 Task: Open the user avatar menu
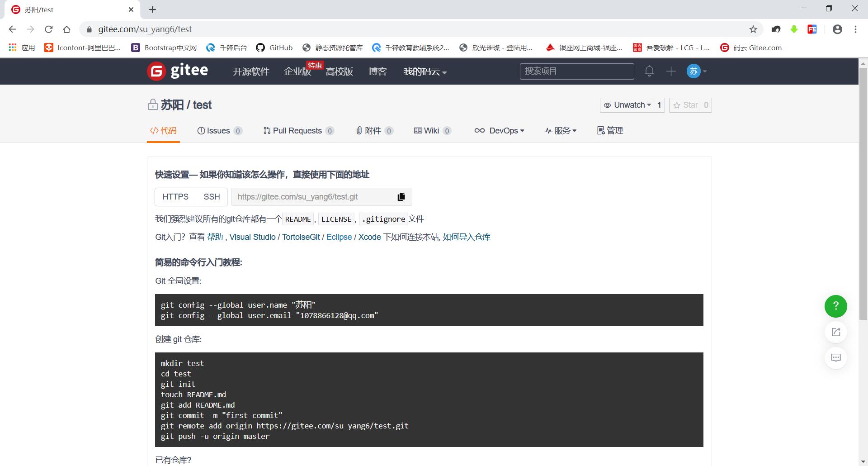696,71
